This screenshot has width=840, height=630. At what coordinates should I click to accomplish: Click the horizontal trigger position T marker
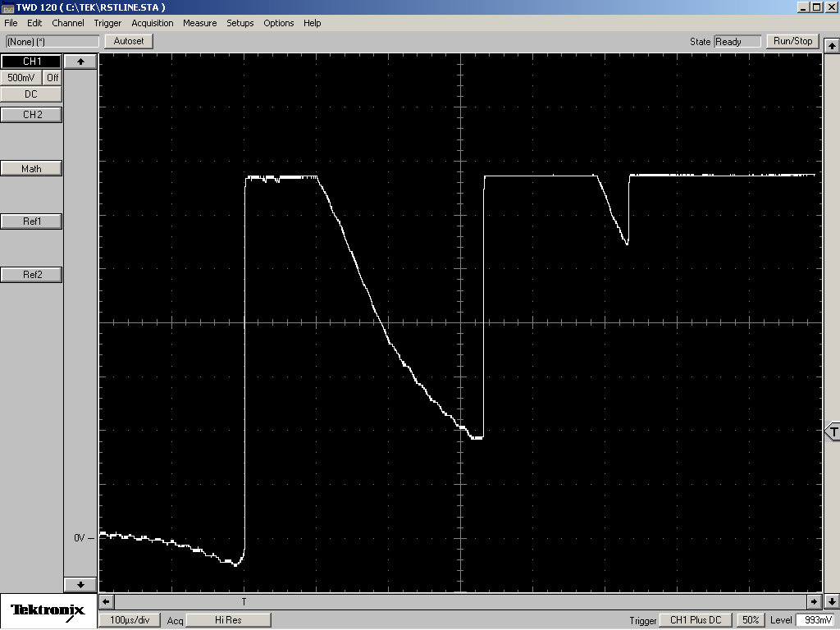[x=244, y=602]
